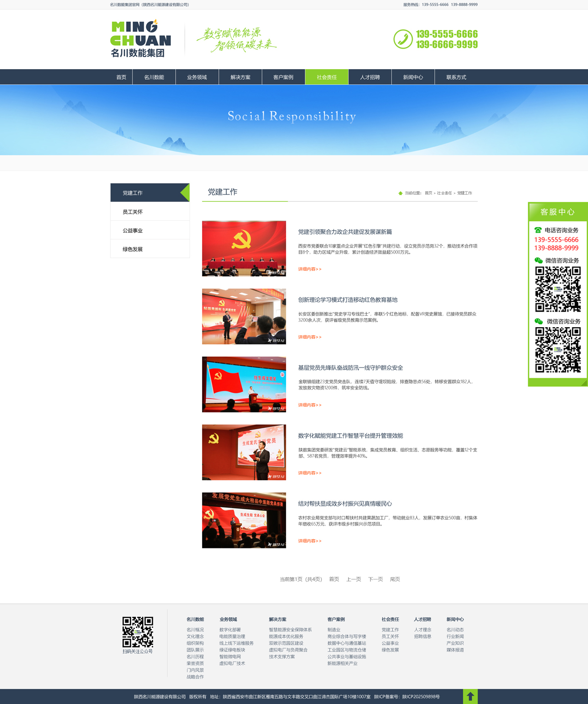Open 虚拟电厂技术 link in footer

(x=232, y=663)
